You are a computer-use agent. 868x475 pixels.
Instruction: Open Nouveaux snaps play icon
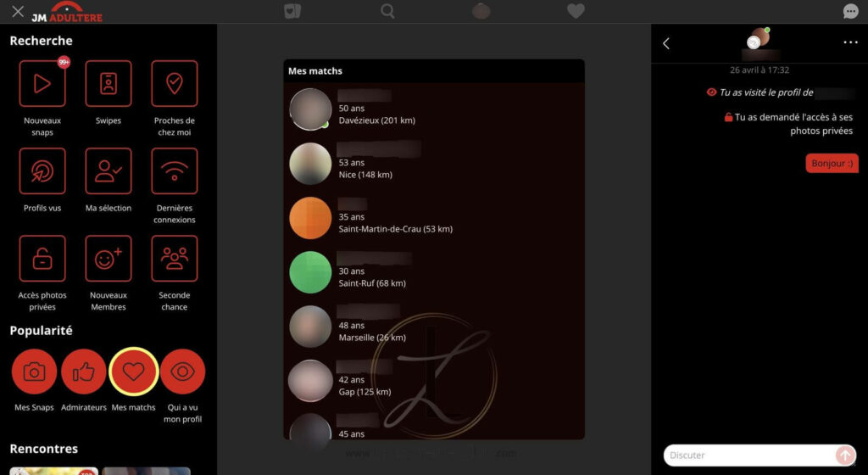42,84
